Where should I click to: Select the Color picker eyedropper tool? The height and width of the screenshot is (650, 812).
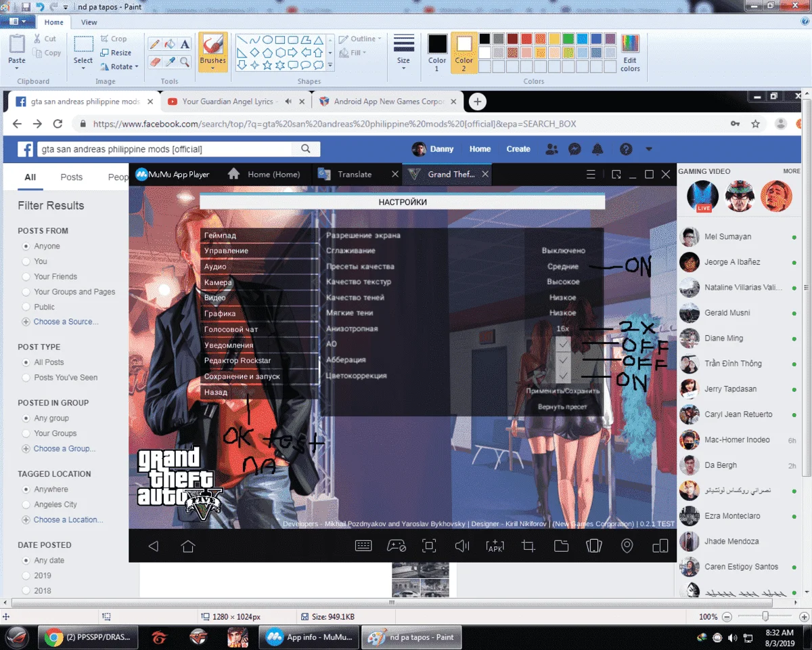(x=170, y=62)
